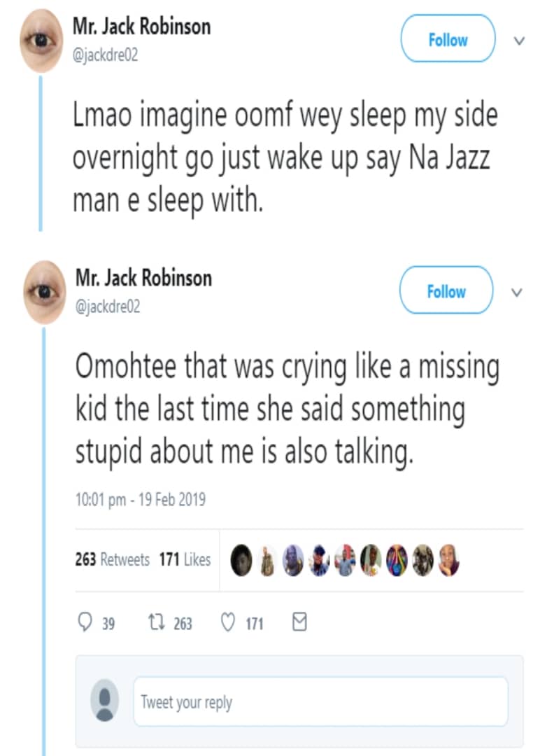Open the profile avatar on the second tweet
Viewport: 547px width, 756px height.
tap(41, 292)
